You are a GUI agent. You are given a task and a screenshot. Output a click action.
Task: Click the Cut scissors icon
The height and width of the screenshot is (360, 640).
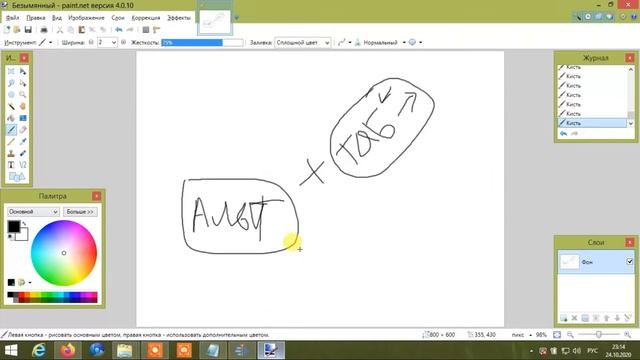(60, 30)
